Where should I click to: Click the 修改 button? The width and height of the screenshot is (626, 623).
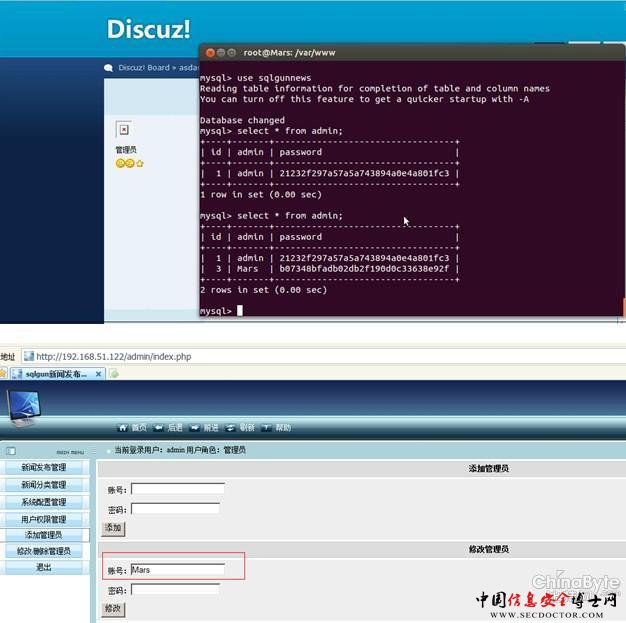tap(113, 609)
